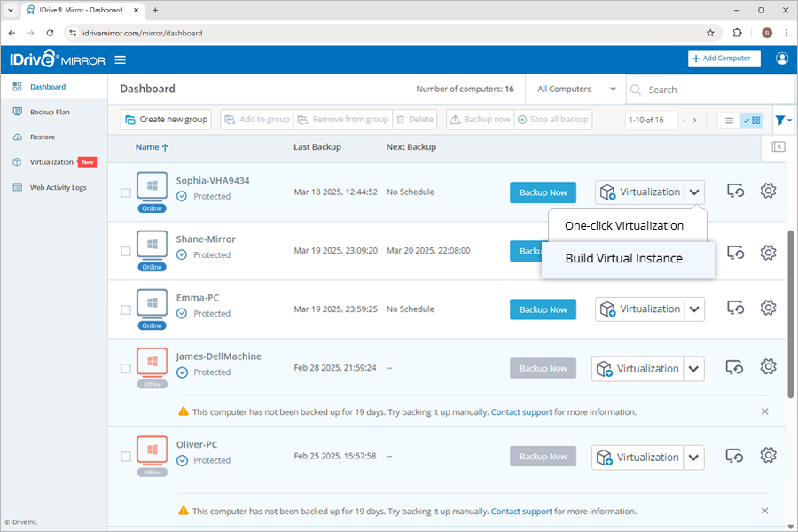Open browser extensions puzzle icon
798x532 pixels.
737,33
